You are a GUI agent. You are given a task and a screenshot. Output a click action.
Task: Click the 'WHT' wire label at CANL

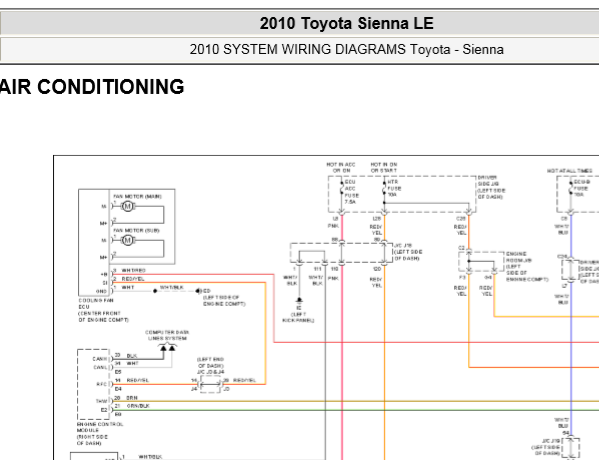[x=133, y=363]
